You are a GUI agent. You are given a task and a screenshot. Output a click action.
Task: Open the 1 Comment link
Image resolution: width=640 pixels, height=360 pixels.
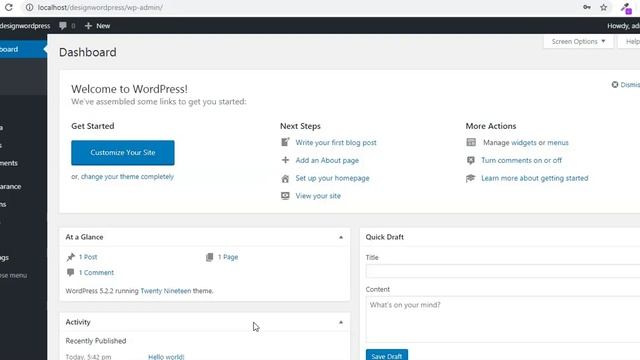tap(96, 273)
